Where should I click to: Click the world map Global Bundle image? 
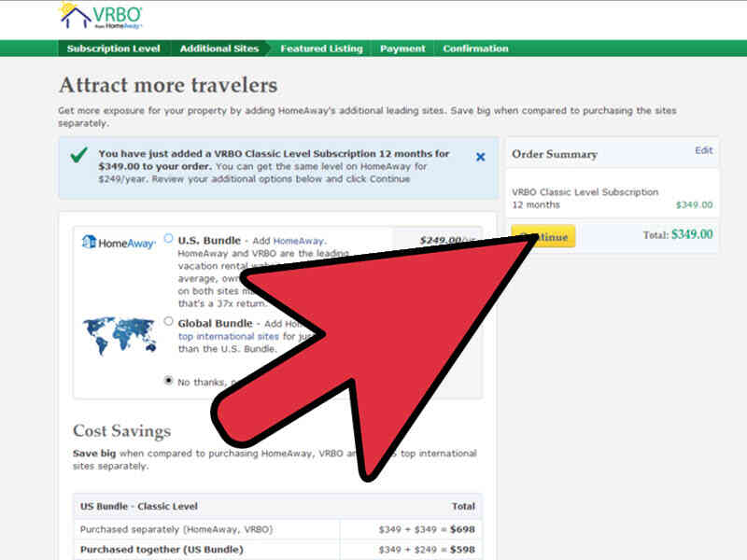point(120,336)
